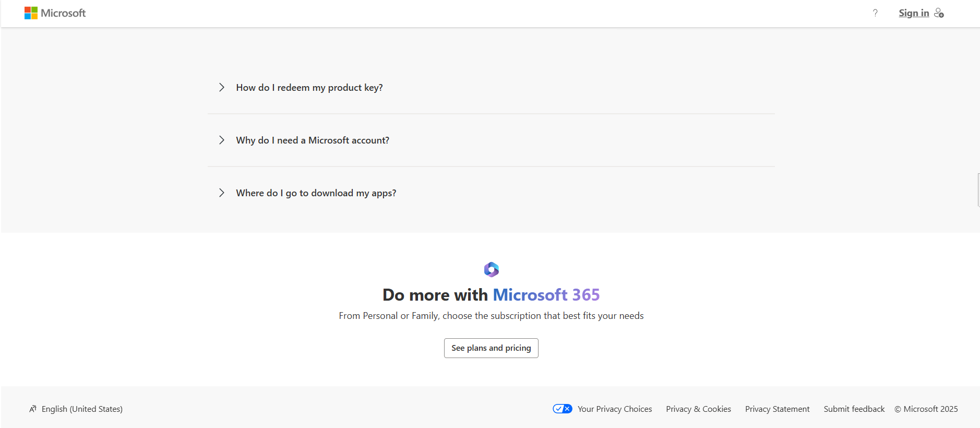Expand chevron for Microsoft account question

tap(222, 140)
